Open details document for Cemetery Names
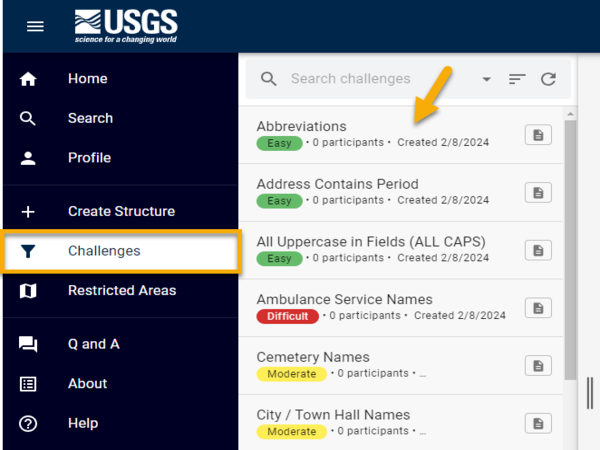Screen dimensions: 600x450 538,366
